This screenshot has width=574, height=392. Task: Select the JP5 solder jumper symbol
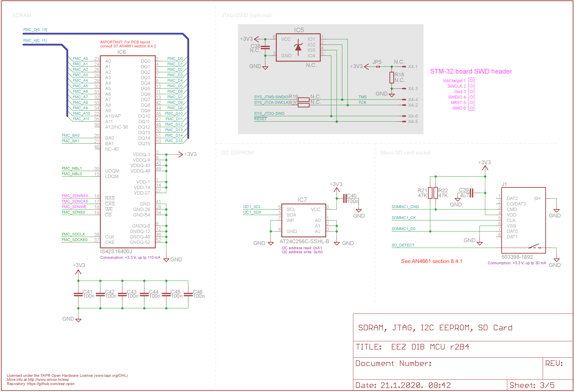click(x=378, y=67)
